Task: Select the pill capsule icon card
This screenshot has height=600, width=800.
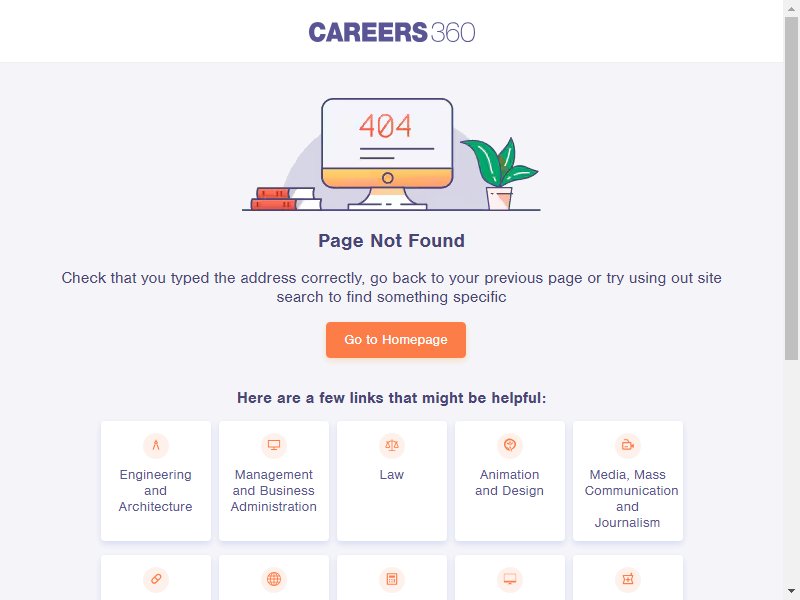Action: pos(156,578)
